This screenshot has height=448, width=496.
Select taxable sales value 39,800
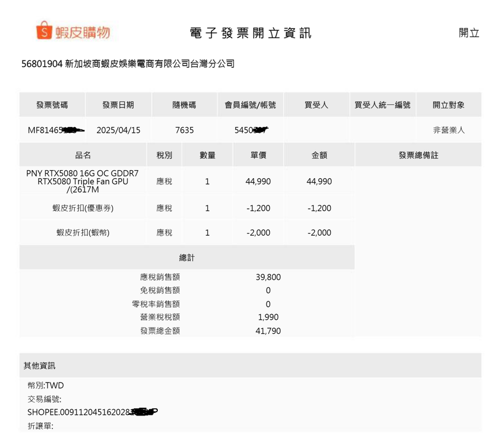268,277
